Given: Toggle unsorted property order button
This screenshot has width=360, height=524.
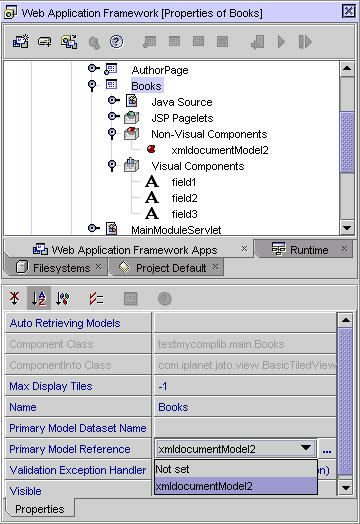Looking at the screenshot, I should pos(15,298).
